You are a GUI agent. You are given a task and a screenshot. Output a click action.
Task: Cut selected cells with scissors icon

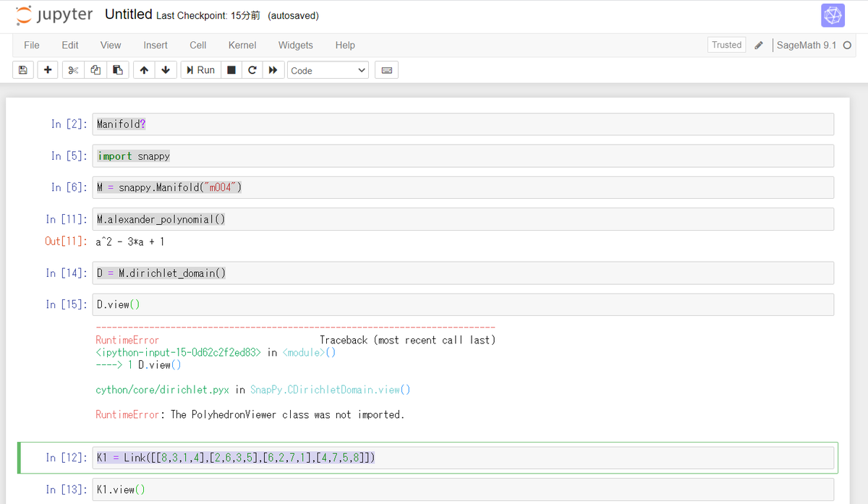tap(73, 70)
